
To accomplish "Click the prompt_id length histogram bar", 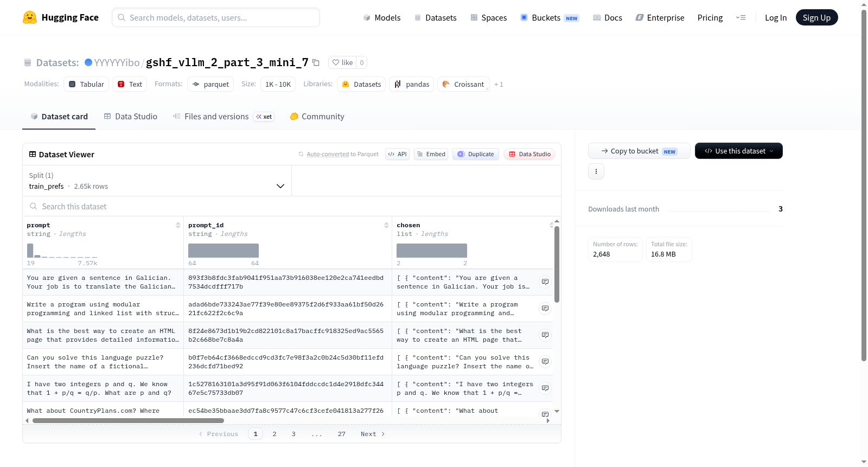I will click(x=224, y=251).
